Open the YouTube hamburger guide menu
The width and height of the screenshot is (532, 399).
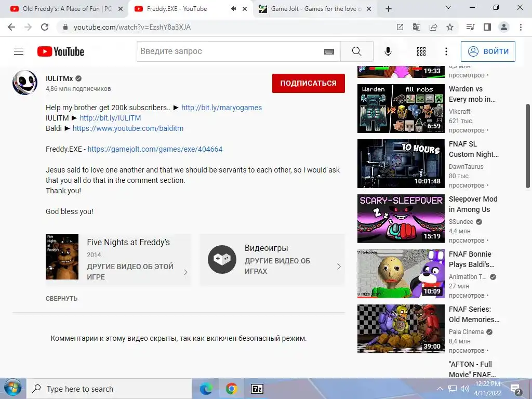point(19,51)
